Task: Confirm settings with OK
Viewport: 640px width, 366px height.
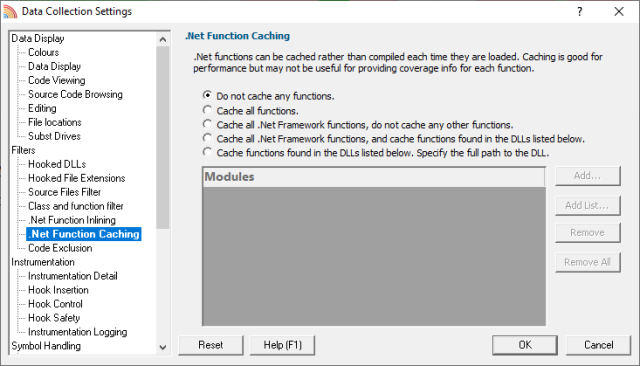Action: pyautogui.click(x=525, y=345)
